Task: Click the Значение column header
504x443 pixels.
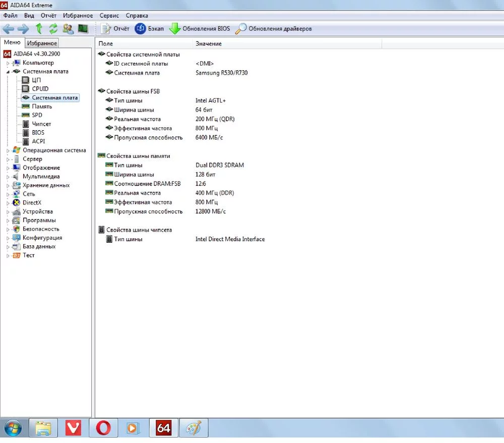Action: point(209,44)
